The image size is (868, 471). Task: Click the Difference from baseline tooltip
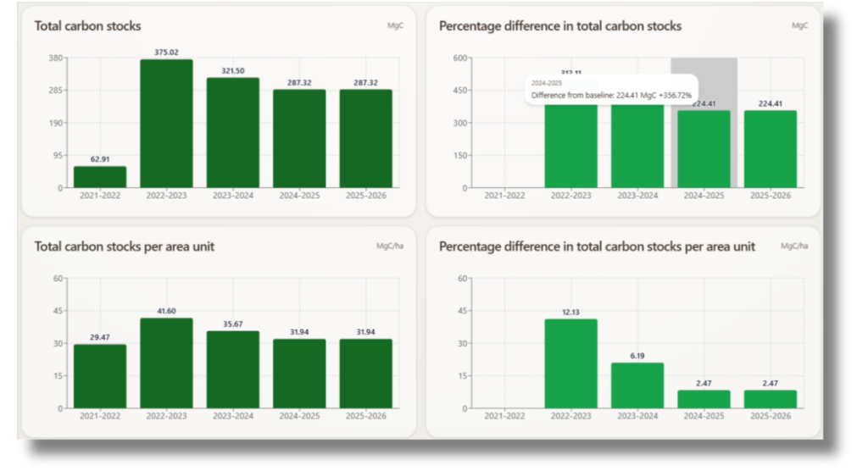[611, 90]
